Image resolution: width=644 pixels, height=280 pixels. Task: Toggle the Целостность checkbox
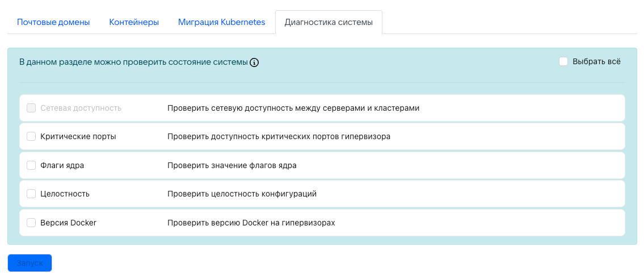[x=32, y=194]
